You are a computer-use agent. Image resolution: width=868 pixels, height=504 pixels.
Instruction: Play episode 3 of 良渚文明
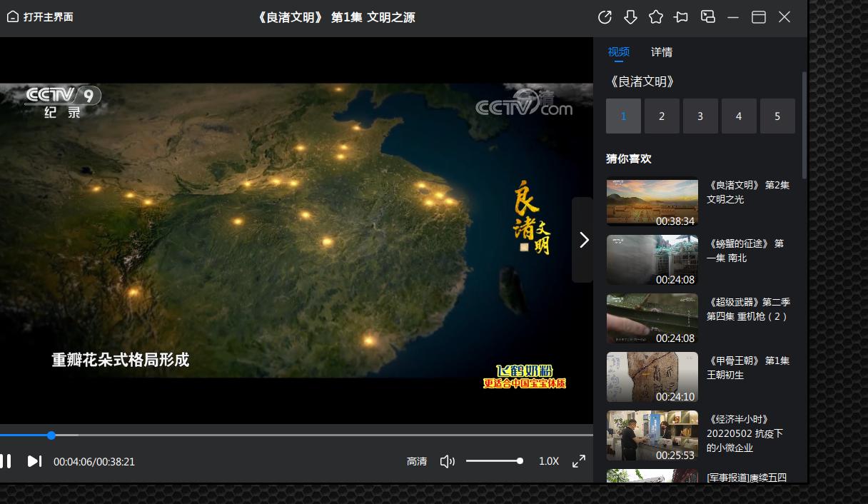coord(700,116)
